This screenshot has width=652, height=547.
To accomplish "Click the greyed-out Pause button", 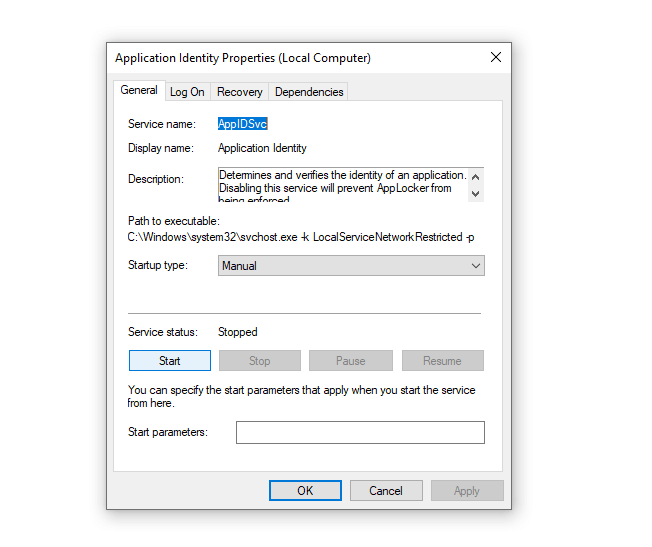I will pos(351,361).
